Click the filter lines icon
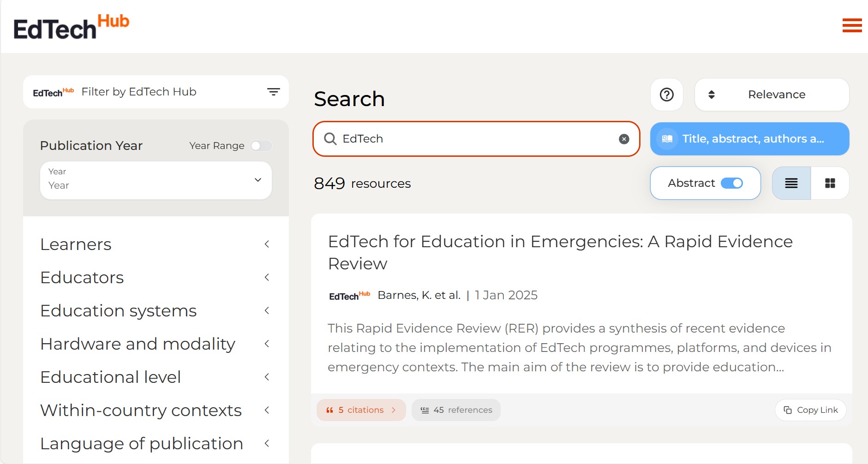Viewport: 868px width, 464px height. [273, 92]
